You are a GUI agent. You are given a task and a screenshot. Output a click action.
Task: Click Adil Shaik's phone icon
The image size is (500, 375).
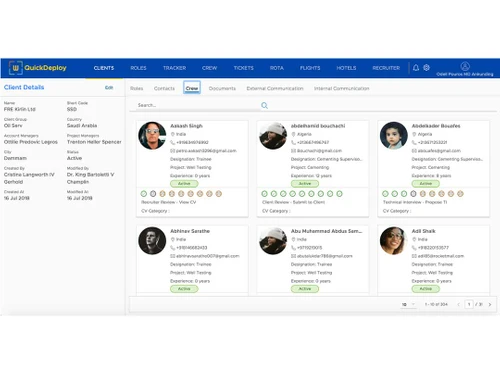click(x=414, y=248)
